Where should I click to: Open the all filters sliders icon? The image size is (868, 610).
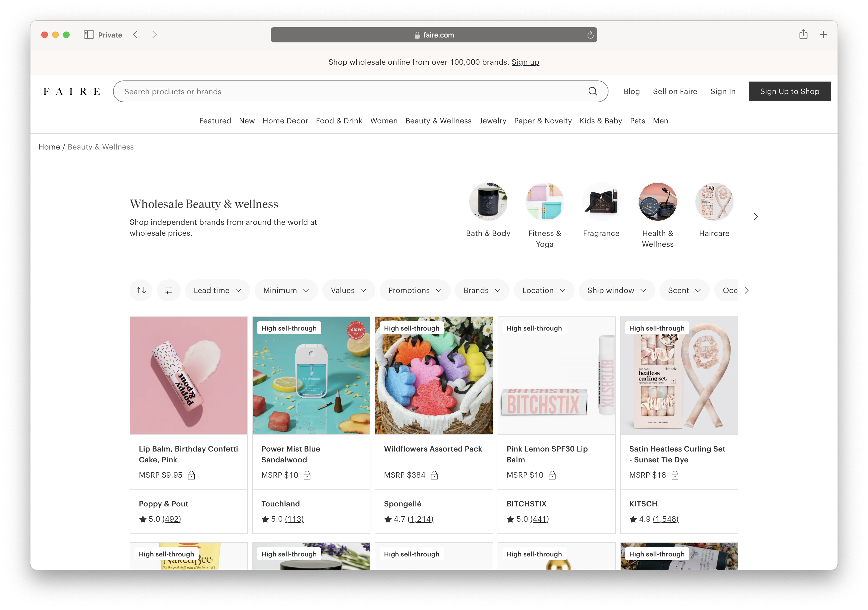click(x=168, y=290)
